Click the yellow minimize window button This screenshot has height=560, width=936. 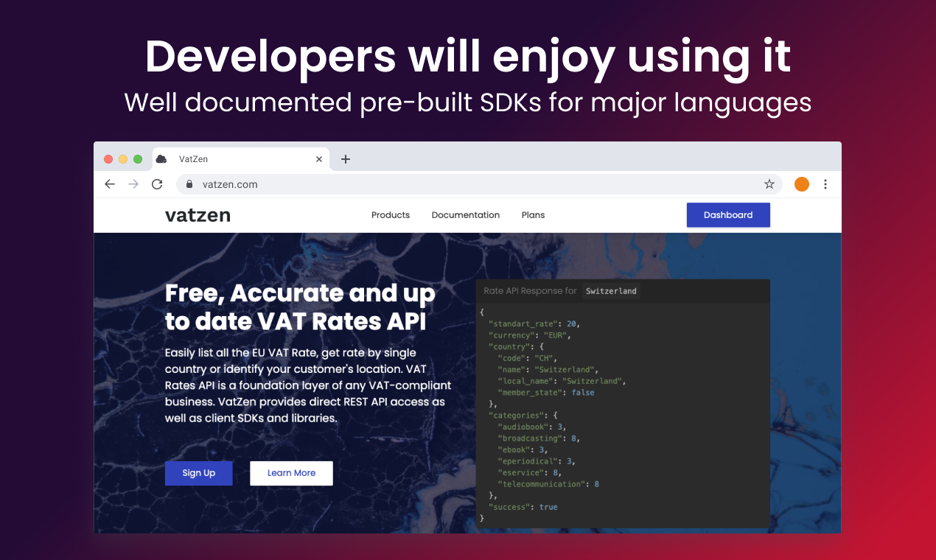coord(123,159)
